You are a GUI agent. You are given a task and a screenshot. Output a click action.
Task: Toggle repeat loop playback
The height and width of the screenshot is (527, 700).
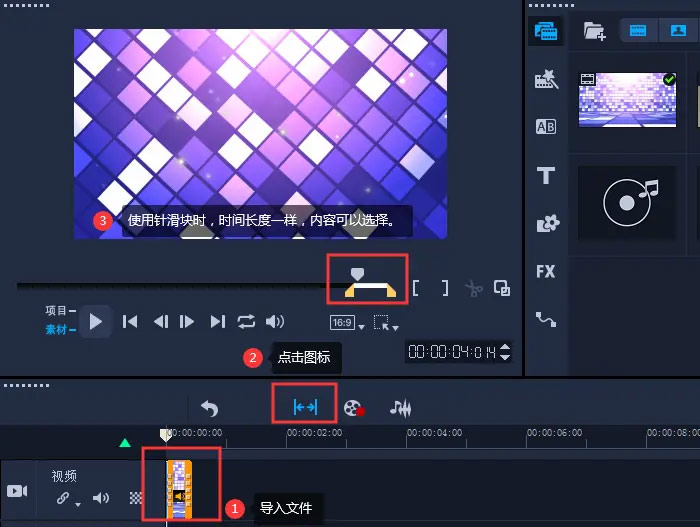pos(246,322)
